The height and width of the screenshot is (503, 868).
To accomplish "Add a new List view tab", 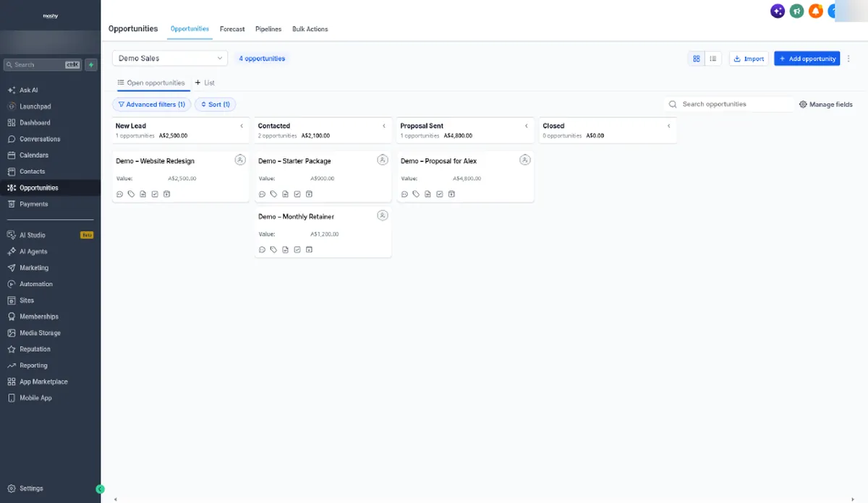I will [205, 83].
